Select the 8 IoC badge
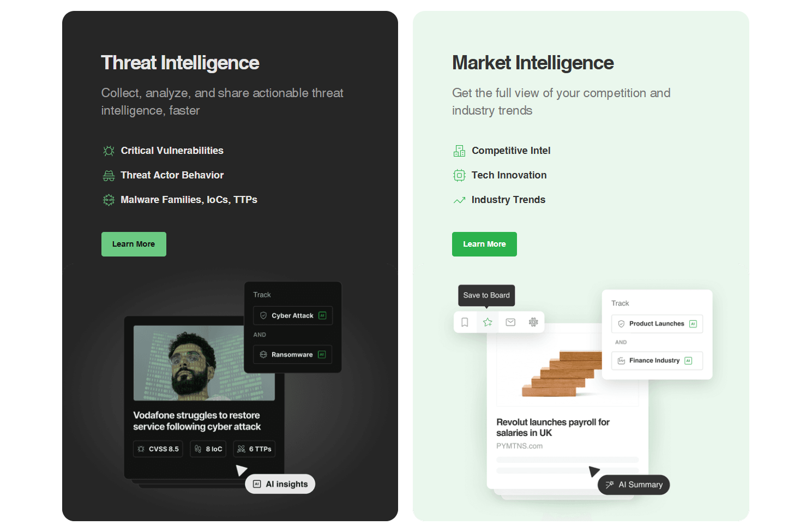 208,449
